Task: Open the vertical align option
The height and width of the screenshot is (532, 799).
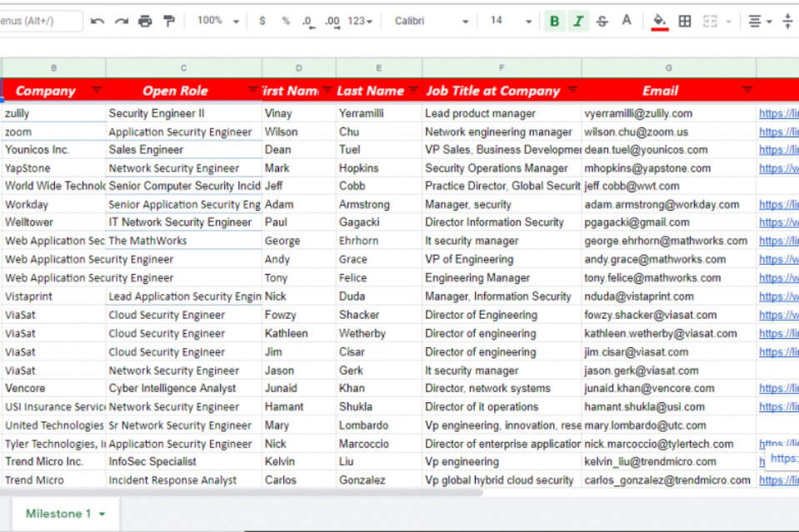Action: tap(788, 21)
